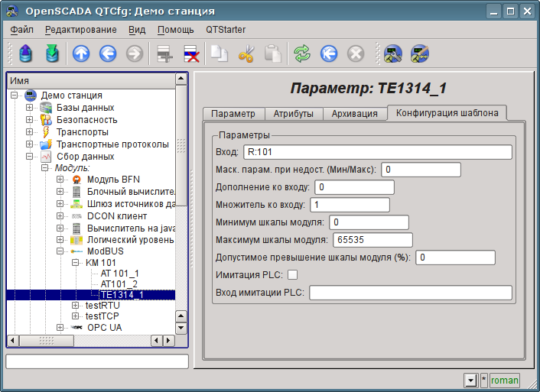Switch to the Атрибуты tab
The width and height of the screenshot is (540, 392).
(293, 114)
